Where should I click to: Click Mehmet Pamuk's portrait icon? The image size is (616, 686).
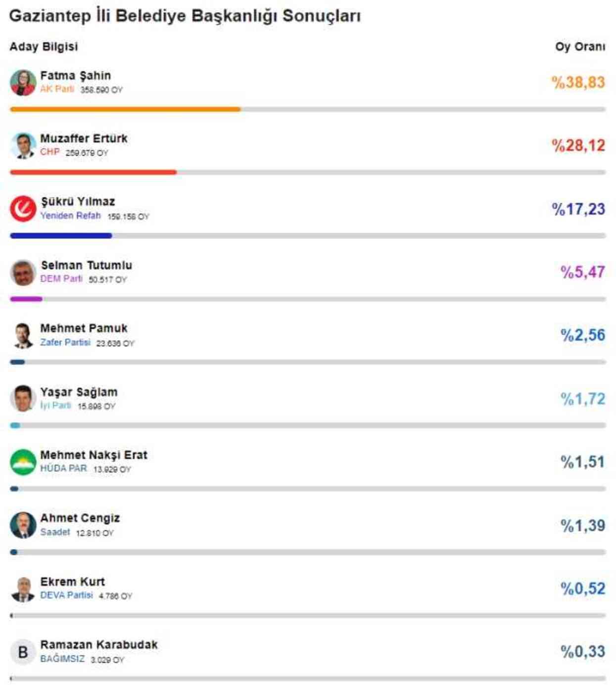point(23,335)
